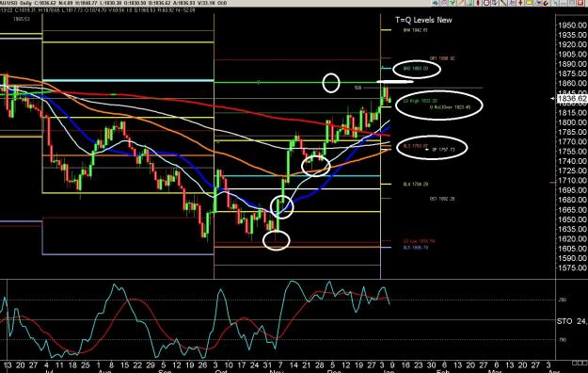Click the 1755.00 price axis label
The image size is (588, 373).
[572, 152]
